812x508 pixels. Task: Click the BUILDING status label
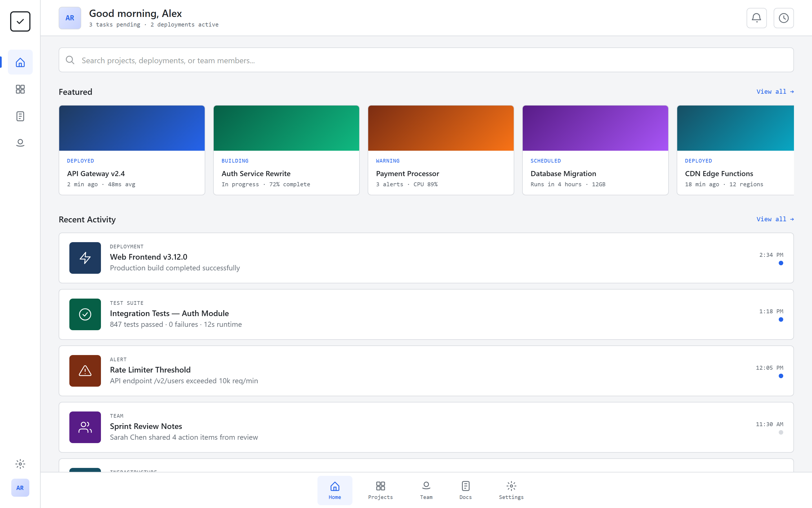click(235, 161)
